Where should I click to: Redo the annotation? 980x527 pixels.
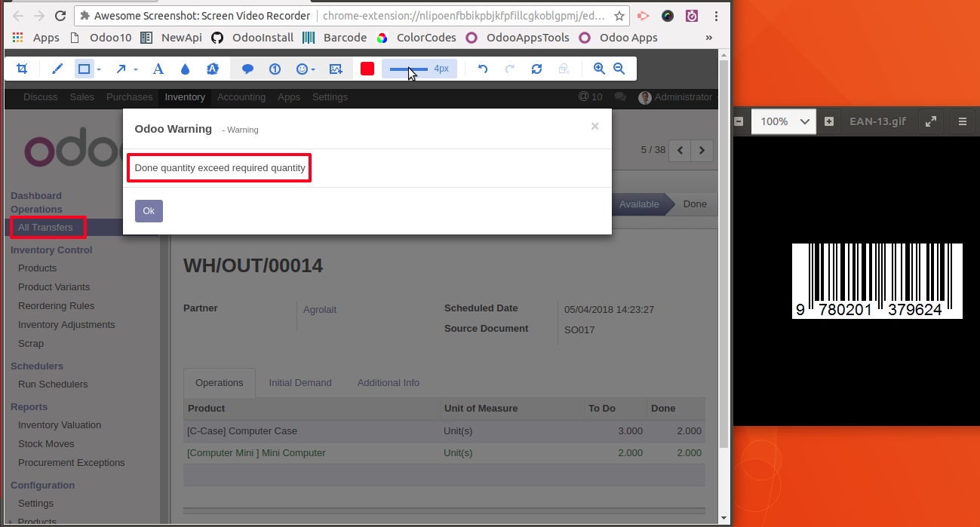coord(510,69)
